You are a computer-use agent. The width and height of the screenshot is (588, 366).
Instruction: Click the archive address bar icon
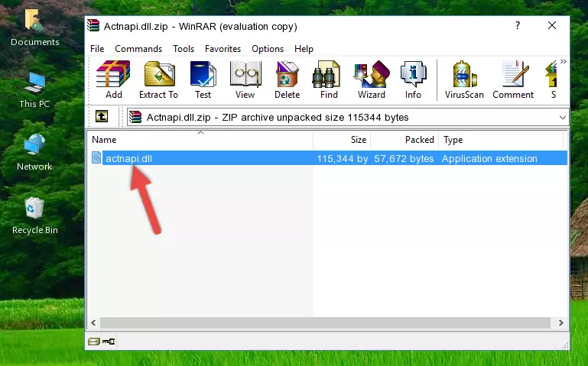point(135,117)
